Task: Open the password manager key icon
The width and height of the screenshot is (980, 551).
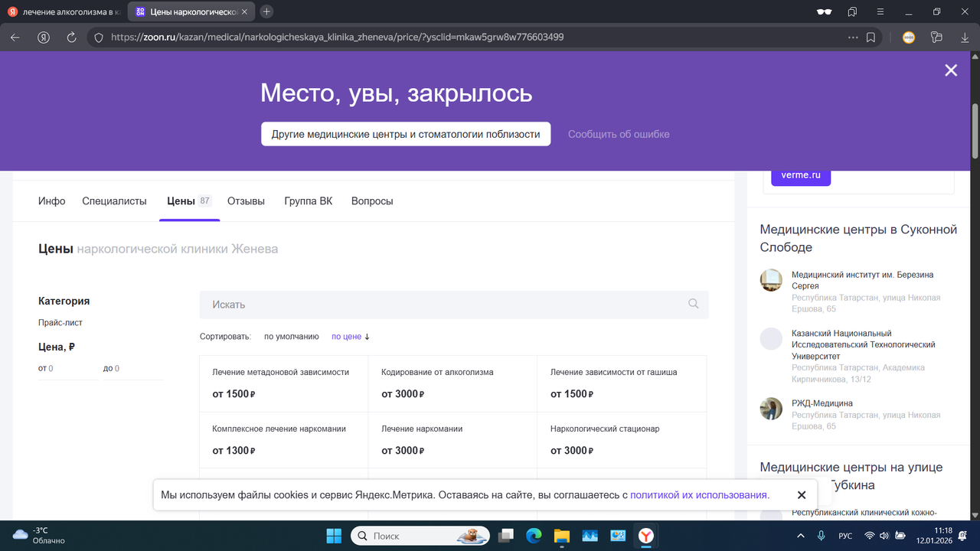Action: [936, 37]
